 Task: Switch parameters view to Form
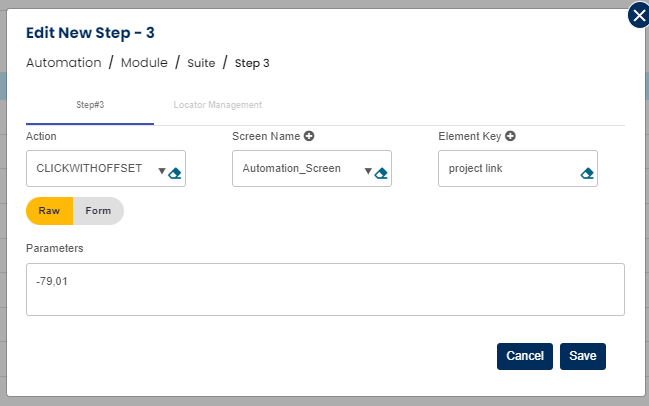98,211
